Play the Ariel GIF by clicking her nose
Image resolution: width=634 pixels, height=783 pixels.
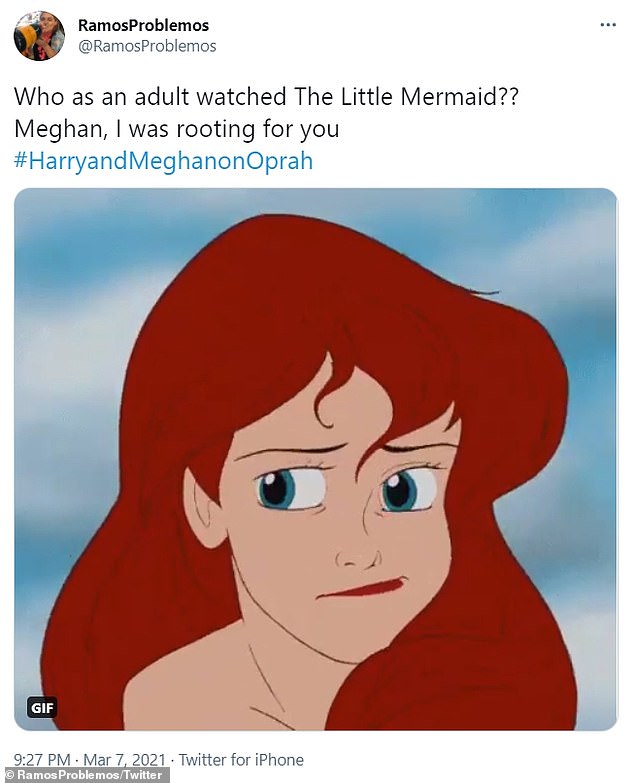click(x=358, y=555)
